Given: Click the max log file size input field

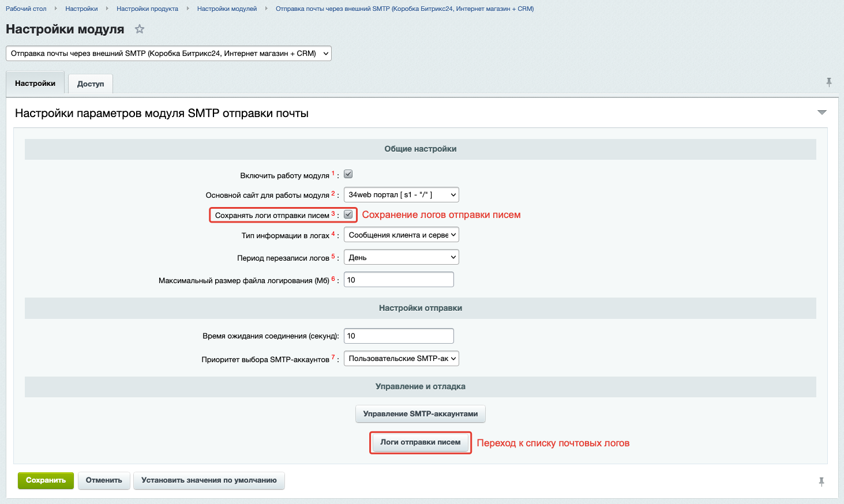Looking at the screenshot, I should (x=399, y=280).
